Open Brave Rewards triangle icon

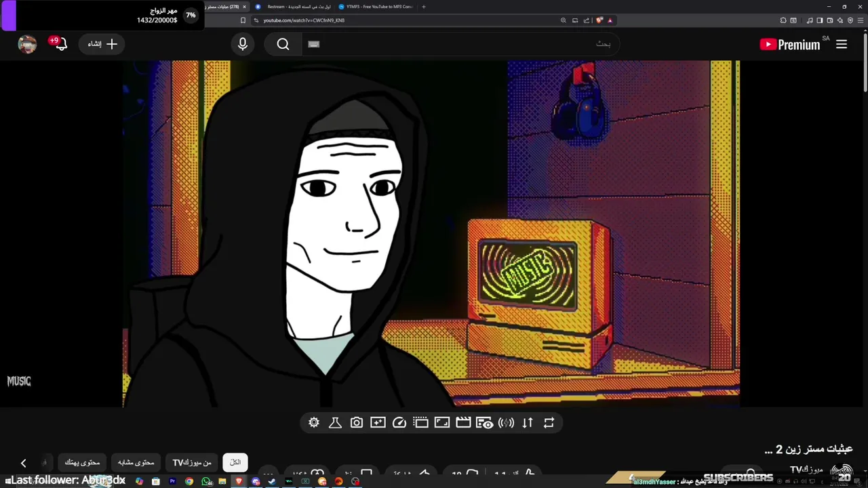[x=610, y=20]
